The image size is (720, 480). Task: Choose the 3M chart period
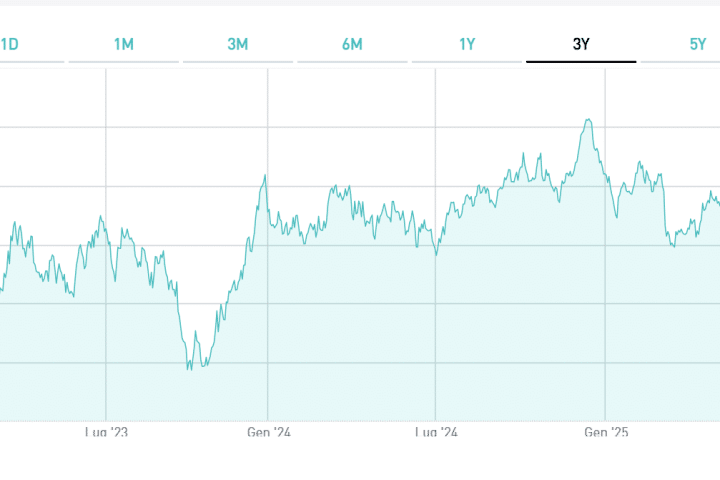coord(238,44)
